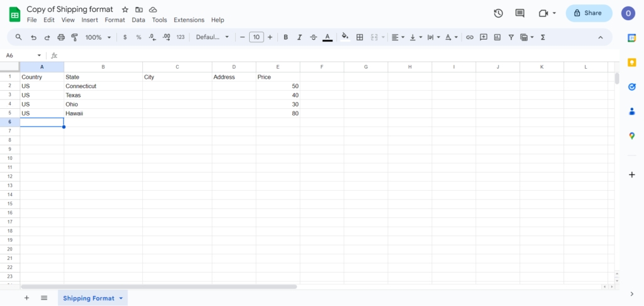Viewport: 644px width, 306px height.
Task: Click the Share button
Action: (589, 13)
